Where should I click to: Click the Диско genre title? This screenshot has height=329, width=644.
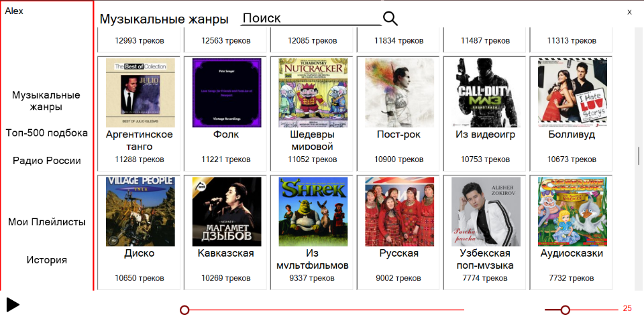pyautogui.click(x=140, y=253)
